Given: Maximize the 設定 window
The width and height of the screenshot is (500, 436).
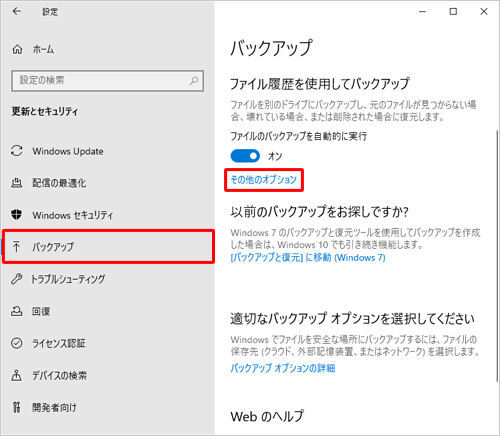Looking at the screenshot, I should click(x=453, y=12).
